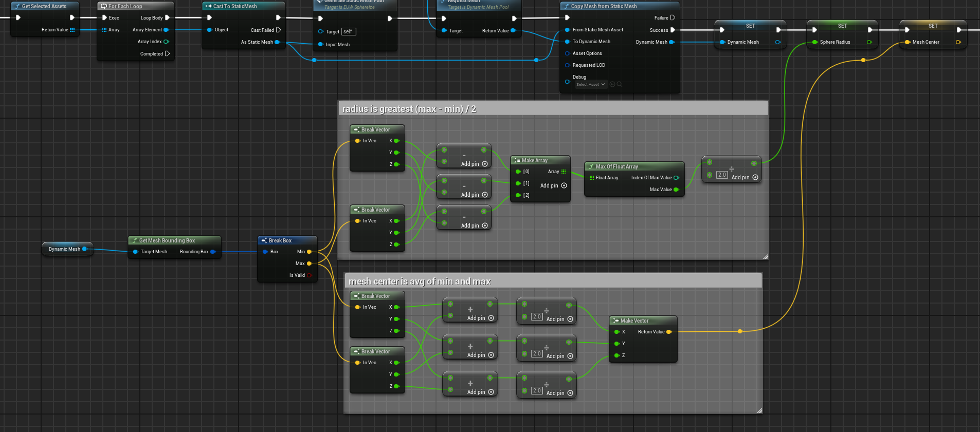Click the magnifier browse icon beside Select Asset
Image resolution: width=980 pixels, height=432 pixels.
click(x=620, y=84)
